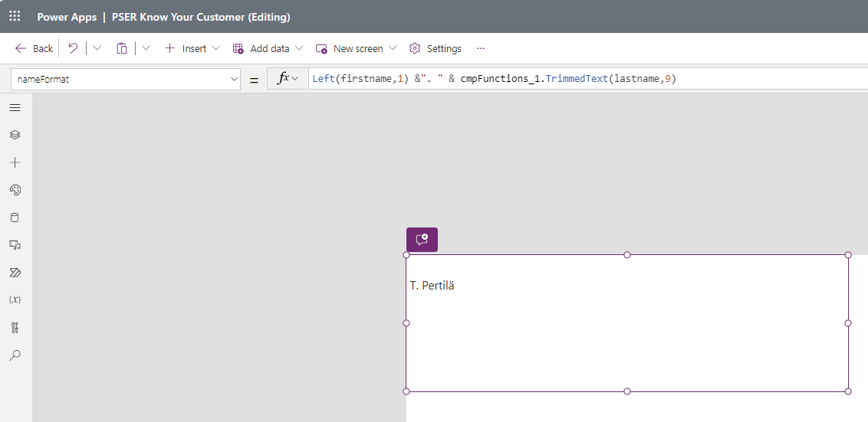Open the Tree view layers icon
Screen dimensions: 868x422
point(15,135)
